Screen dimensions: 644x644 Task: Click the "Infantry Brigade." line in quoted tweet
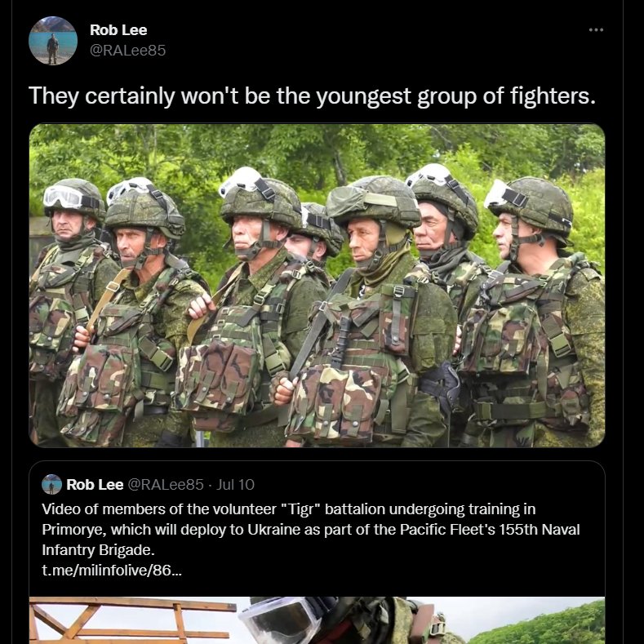[x=98, y=550]
